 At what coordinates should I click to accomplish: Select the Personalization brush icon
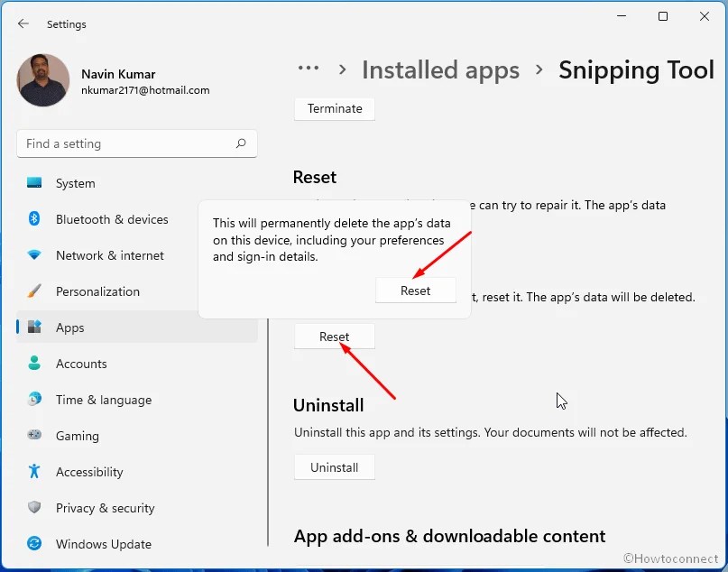[32, 291]
